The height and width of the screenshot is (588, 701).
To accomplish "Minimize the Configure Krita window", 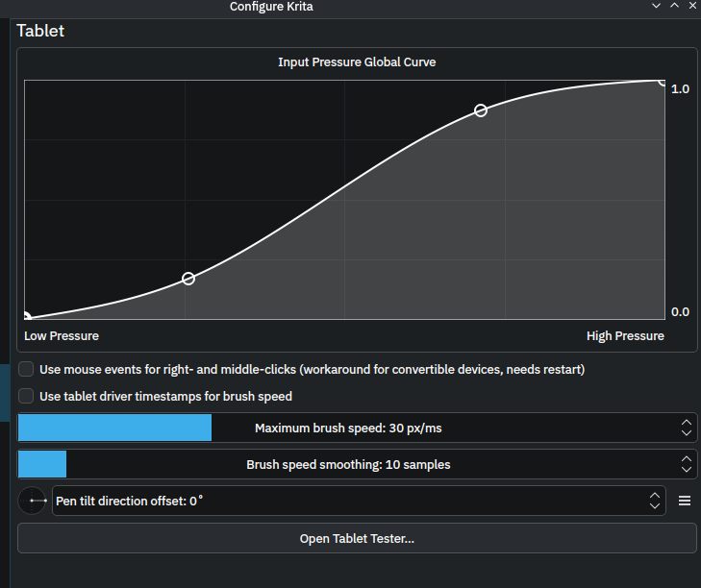I will point(656,6).
